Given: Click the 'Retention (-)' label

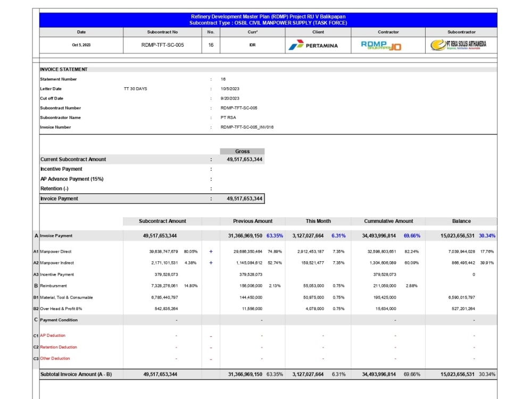Looking at the screenshot, I should tap(54, 188).
